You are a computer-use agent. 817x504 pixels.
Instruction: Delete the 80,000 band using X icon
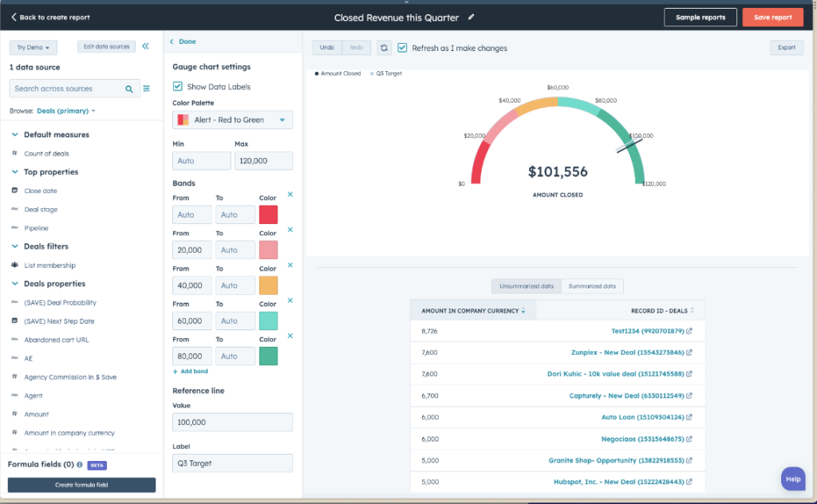point(290,336)
